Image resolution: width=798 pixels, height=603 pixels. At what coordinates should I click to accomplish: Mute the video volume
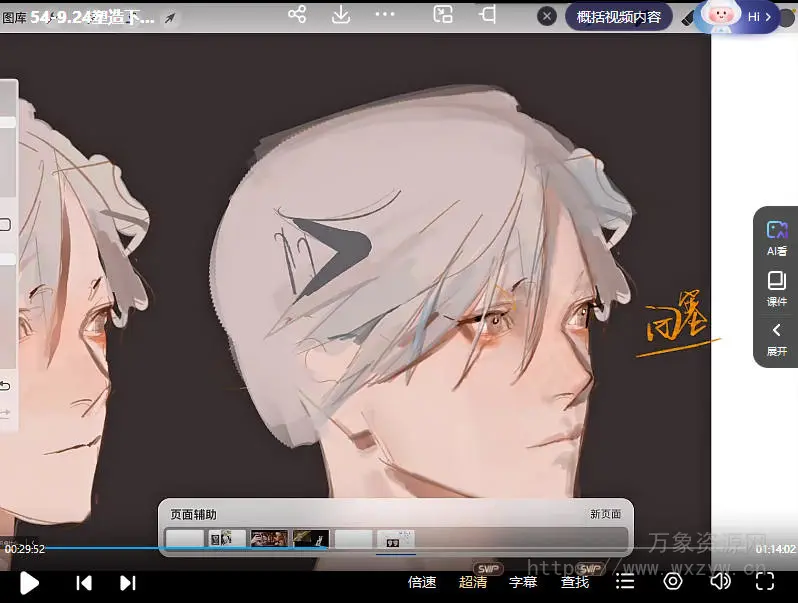720,582
